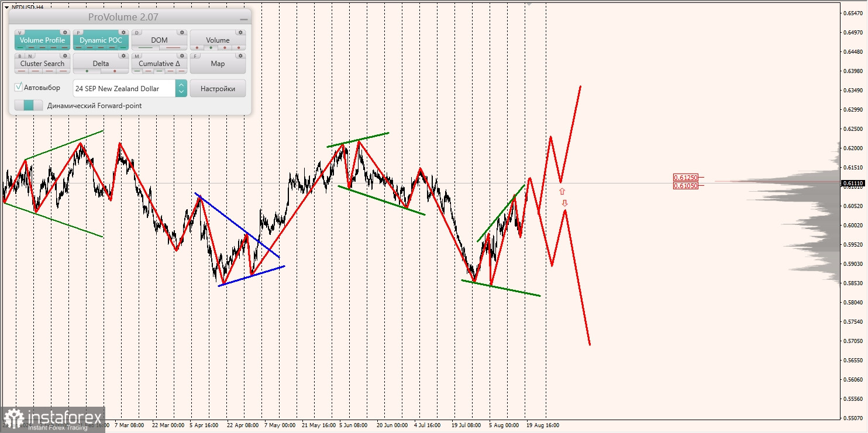868x433 pixels.
Task: Click the N hotkey tag on Cluster Search
Action: pos(30,56)
